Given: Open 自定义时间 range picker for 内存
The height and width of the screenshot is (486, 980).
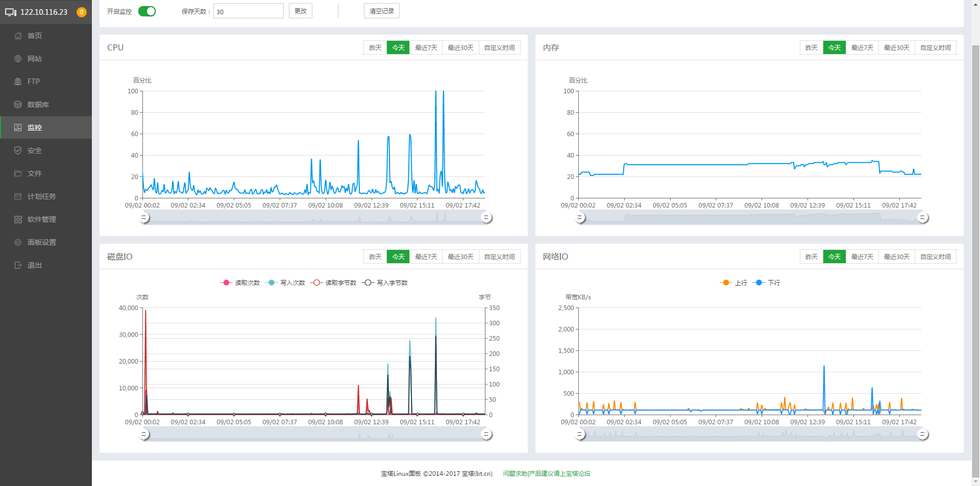Looking at the screenshot, I should [x=936, y=47].
